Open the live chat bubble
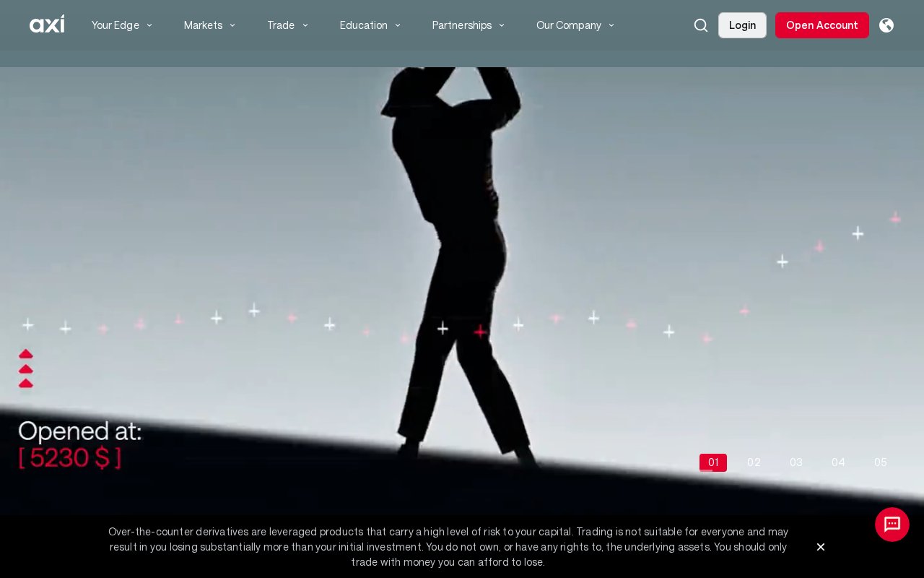This screenshot has width=924, height=578. tap(892, 525)
